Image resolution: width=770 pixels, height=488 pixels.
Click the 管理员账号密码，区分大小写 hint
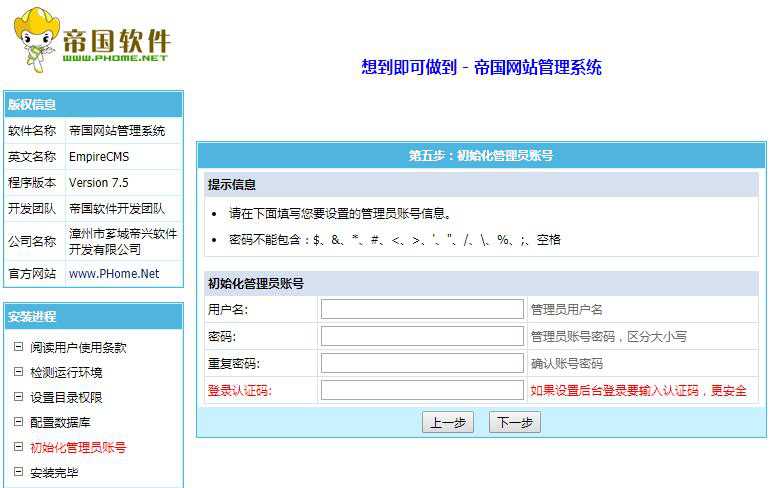point(608,337)
